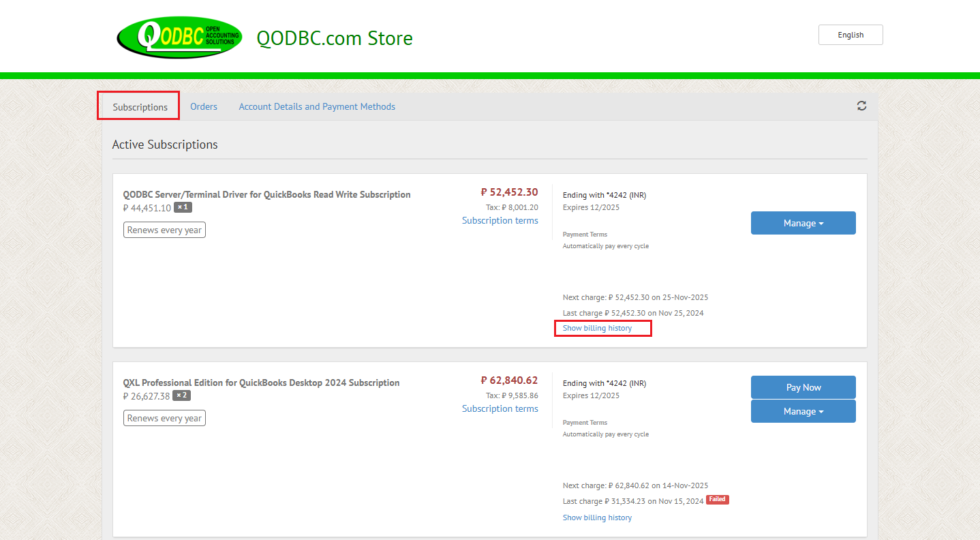
Task: Click Tax: ₽ 8,001.20 text
Action: coord(512,207)
